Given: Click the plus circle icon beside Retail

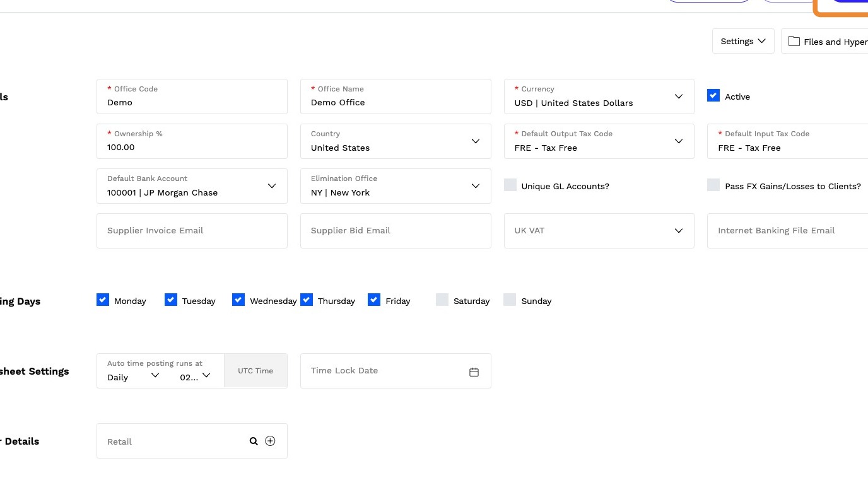Looking at the screenshot, I should click(x=270, y=441).
